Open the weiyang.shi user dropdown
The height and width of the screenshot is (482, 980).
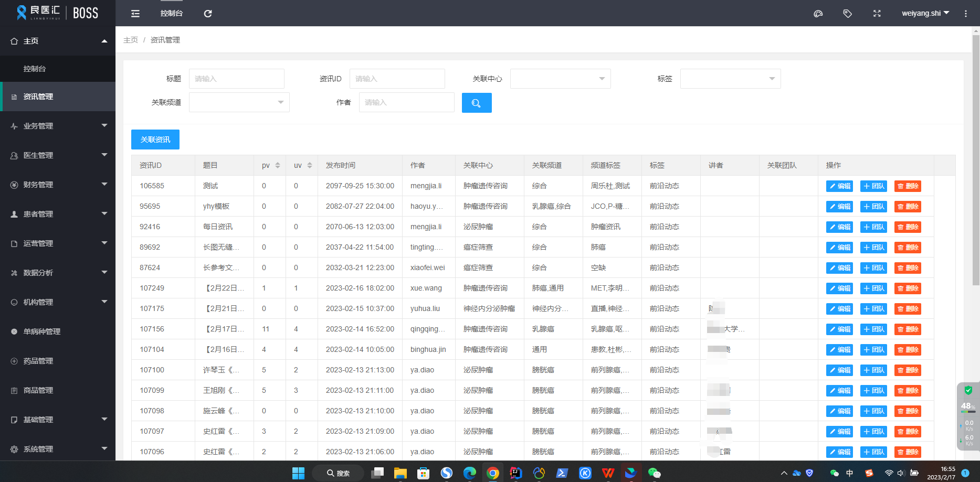tap(925, 14)
